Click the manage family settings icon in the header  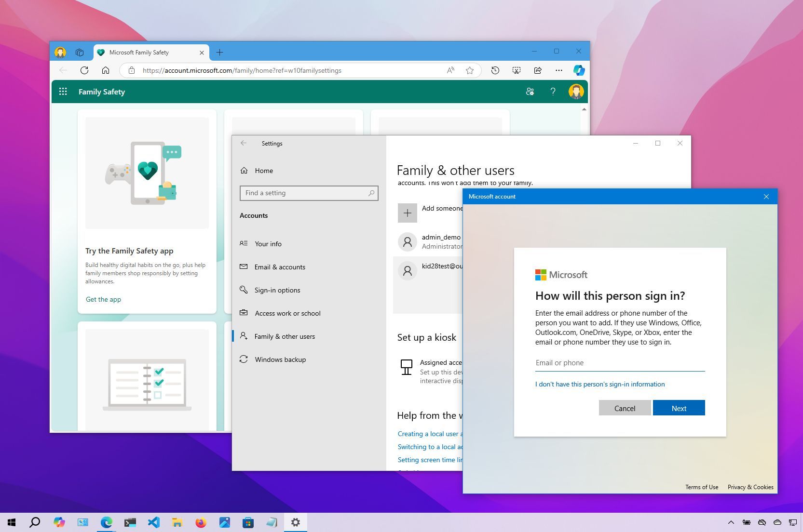tap(530, 92)
